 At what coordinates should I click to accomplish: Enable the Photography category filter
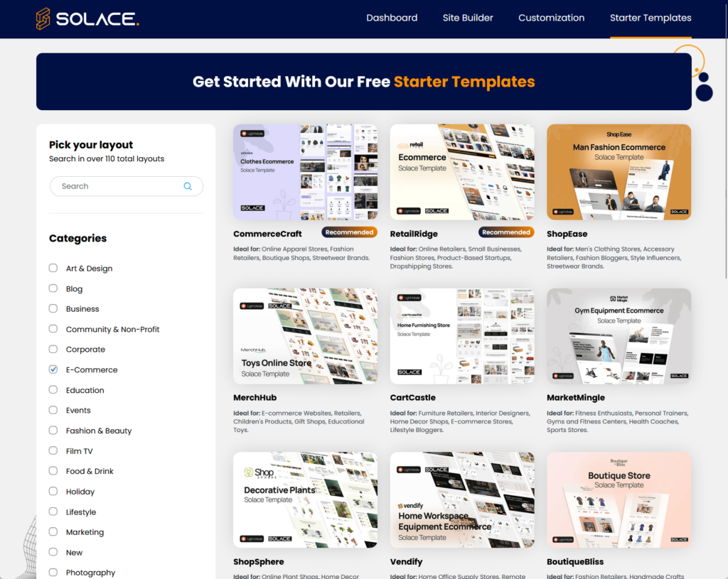53,572
